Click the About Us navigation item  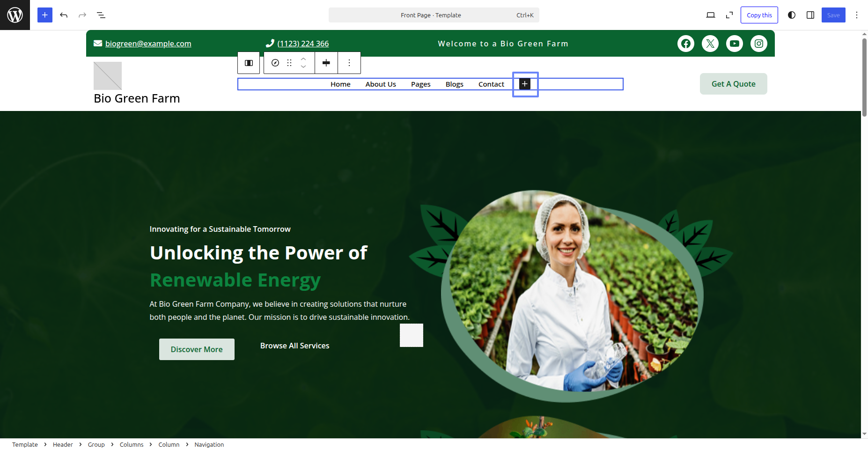(381, 84)
